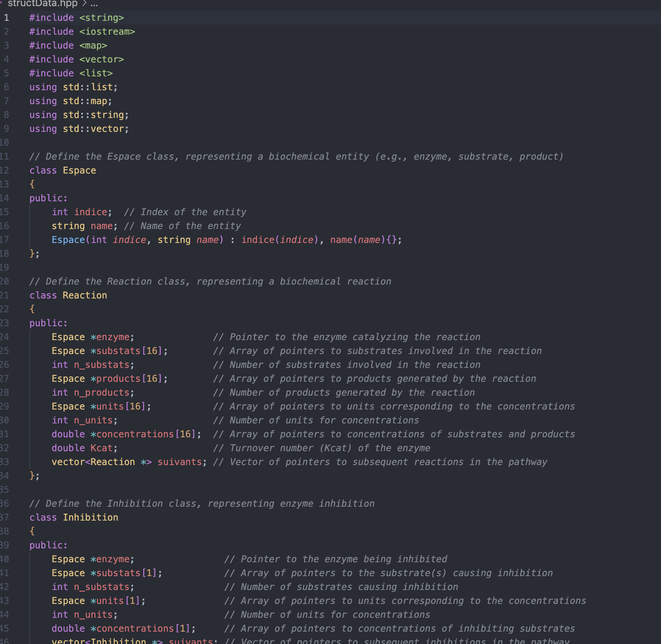Click 'Espace *substats[16];' declaration
The width and height of the screenshot is (661, 644).
[x=110, y=351]
